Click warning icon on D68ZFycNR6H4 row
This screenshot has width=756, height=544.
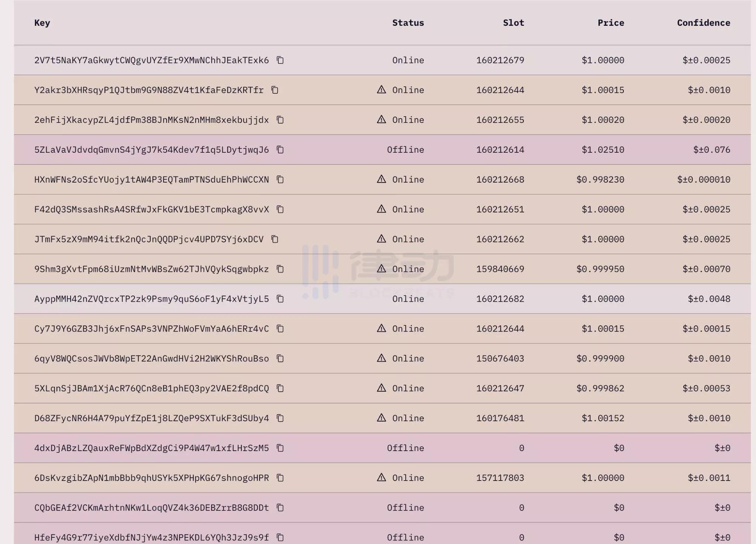pos(381,418)
